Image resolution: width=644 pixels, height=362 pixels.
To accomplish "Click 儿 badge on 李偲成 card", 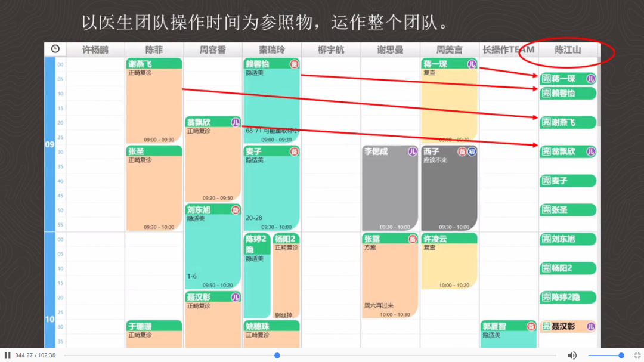I will point(413,151).
